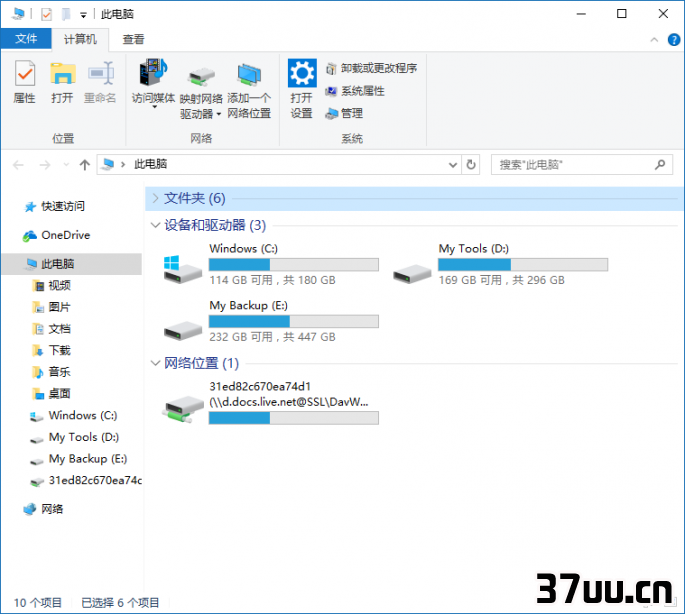This screenshot has width=685, height=614.
Task: Click the Forward navigation arrow
Action: [x=45, y=165]
